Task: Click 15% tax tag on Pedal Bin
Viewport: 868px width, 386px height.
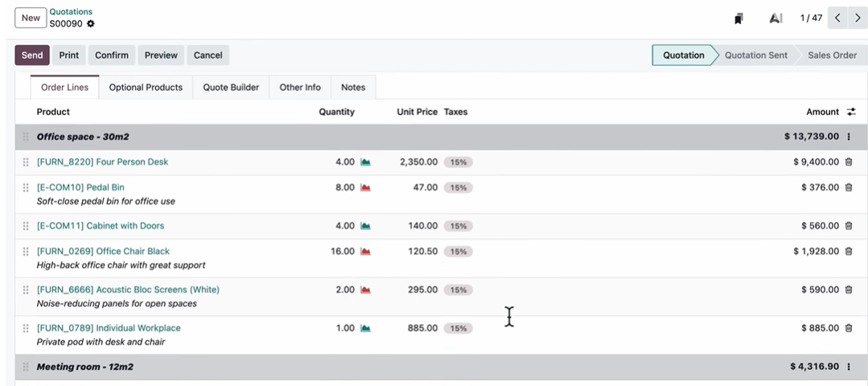Action: click(x=458, y=188)
